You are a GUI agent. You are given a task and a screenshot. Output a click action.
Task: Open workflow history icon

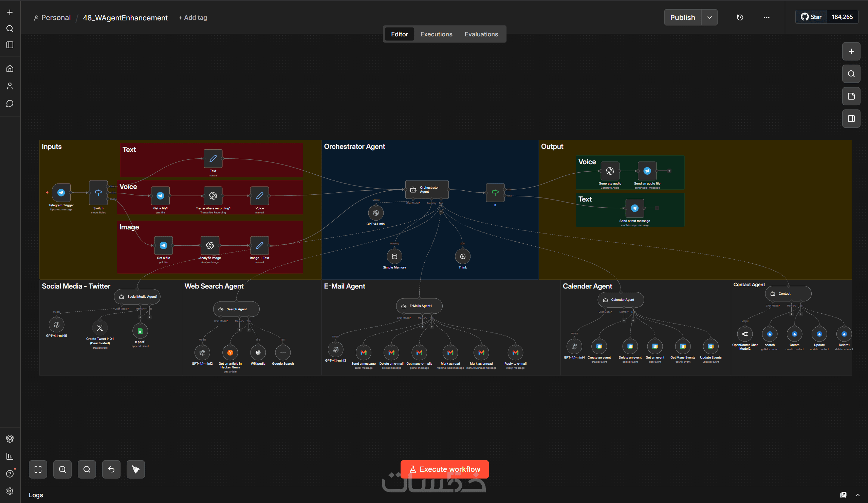coord(740,18)
